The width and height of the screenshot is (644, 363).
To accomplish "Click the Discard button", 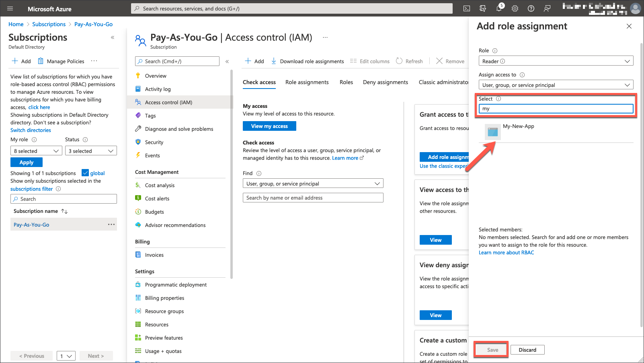I will point(527,350).
